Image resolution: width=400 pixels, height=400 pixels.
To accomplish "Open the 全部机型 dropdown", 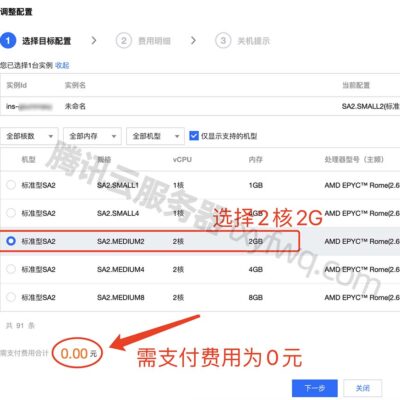I will coord(155,136).
